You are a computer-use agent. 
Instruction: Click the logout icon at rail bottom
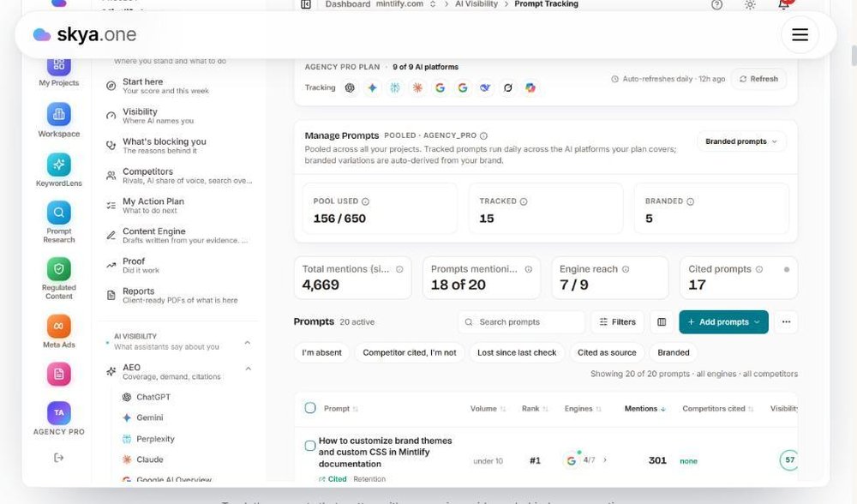click(x=58, y=458)
